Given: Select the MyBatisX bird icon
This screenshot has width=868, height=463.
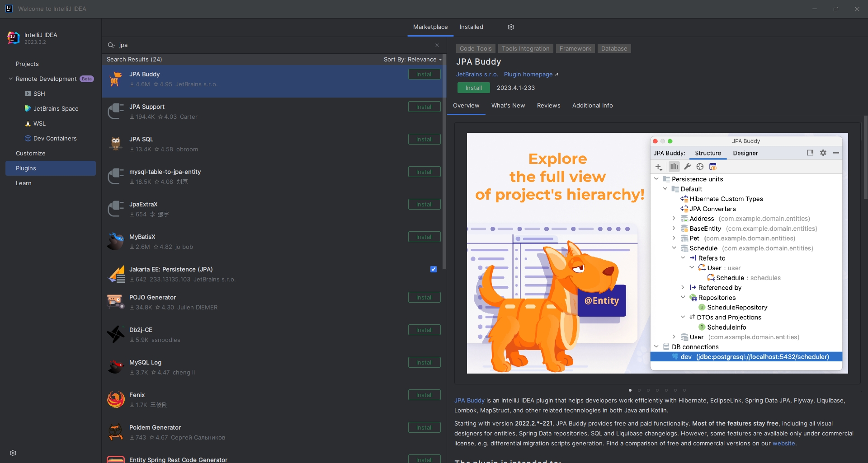Looking at the screenshot, I should coord(116,242).
